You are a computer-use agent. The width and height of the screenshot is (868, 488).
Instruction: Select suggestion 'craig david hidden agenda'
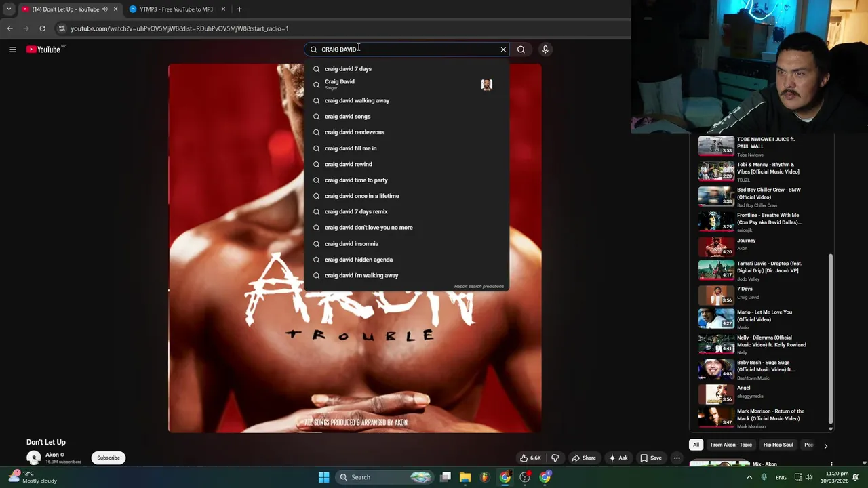coord(407,260)
